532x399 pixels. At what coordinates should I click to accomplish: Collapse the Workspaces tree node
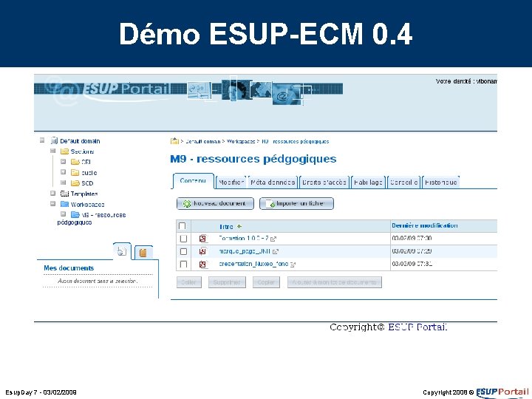52,204
